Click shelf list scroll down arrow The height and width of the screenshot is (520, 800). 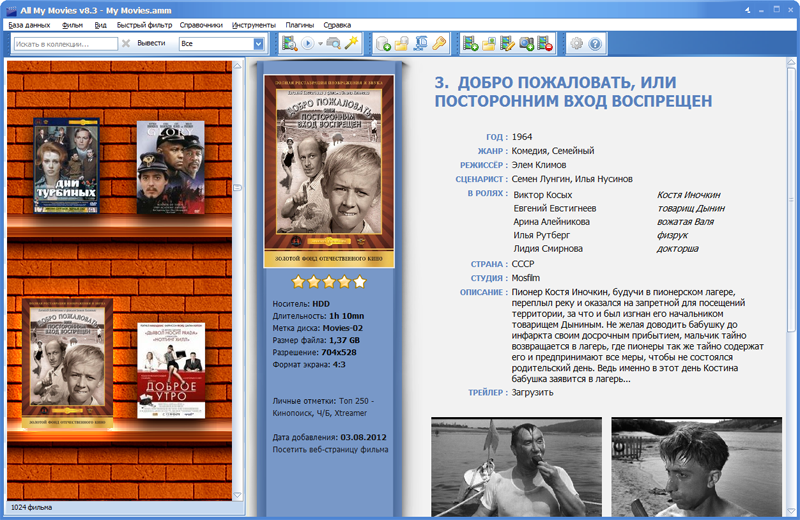pos(237,495)
